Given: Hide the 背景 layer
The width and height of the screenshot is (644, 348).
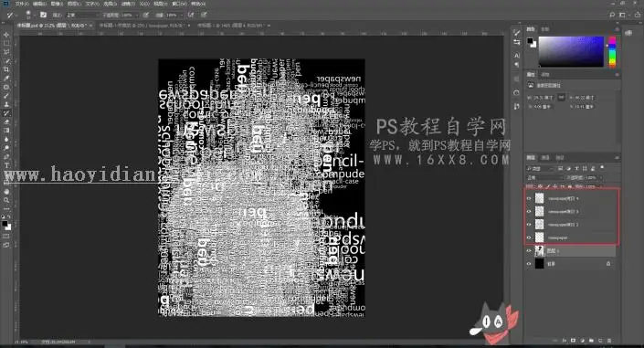Looking at the screenshot, I should click(x=529, y=264).
